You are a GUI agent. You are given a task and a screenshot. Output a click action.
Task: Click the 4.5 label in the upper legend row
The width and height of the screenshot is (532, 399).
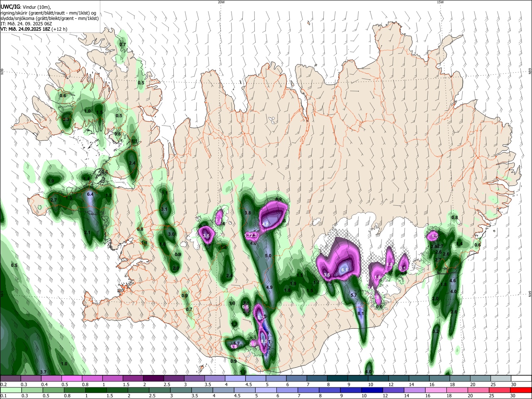(x=249, y=384)
